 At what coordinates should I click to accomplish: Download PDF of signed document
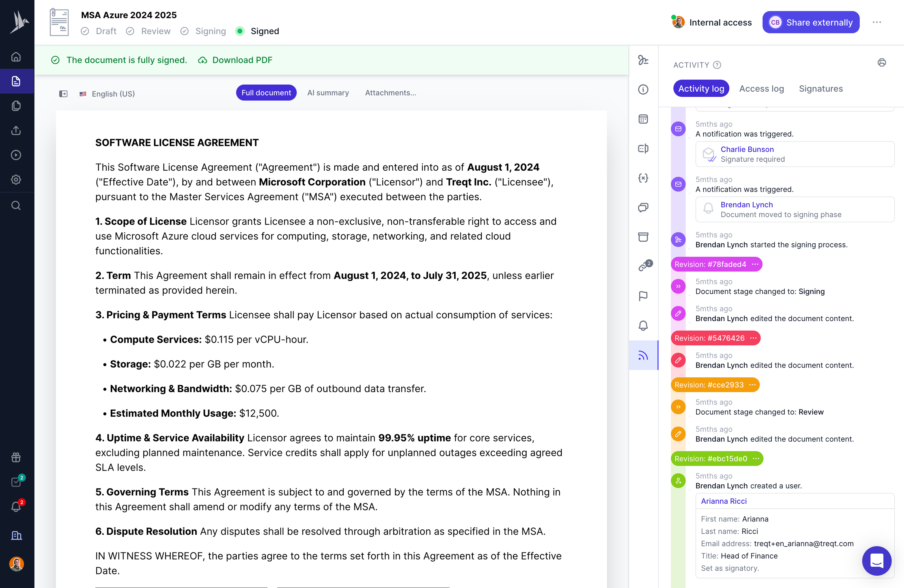pos(235,60)
